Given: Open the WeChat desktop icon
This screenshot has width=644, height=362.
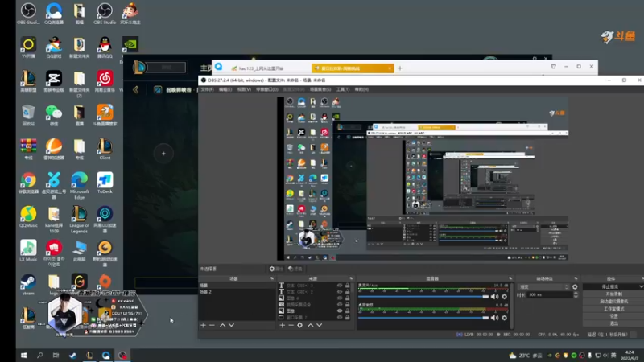Looking at the screenshot, I should (54, 115).
